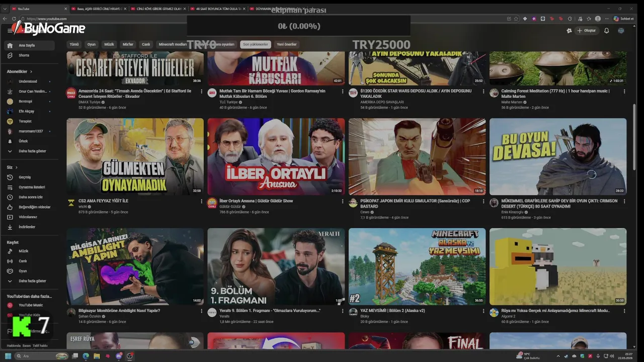Open Microsoft Edge from the taskbar

coord(86,356)
